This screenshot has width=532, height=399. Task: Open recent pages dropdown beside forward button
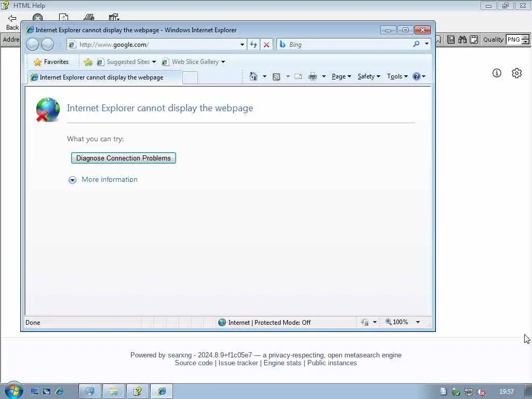tap(58, 45)
